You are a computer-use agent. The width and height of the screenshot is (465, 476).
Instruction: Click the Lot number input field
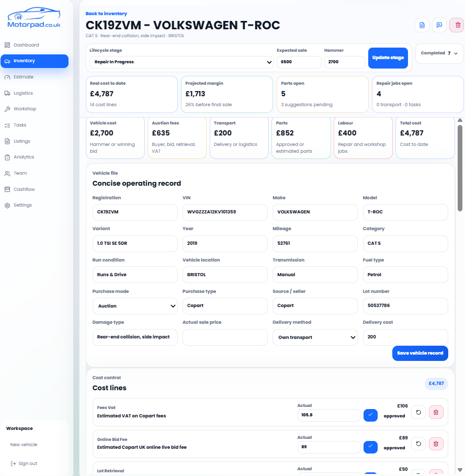coord(405,306)
